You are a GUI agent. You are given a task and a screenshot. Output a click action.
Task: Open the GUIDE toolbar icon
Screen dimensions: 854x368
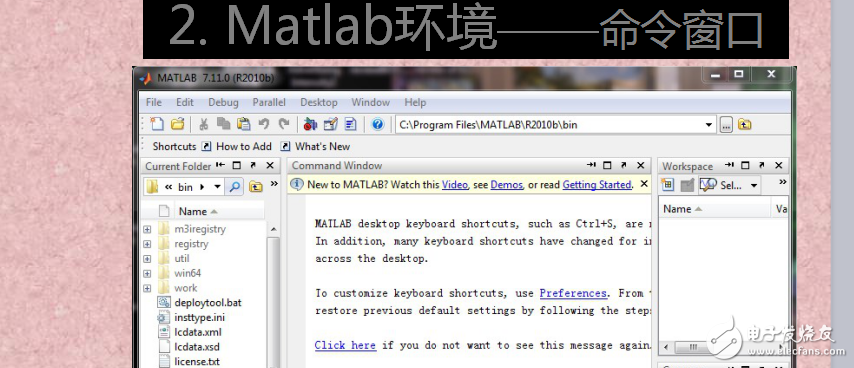(331, 124)
